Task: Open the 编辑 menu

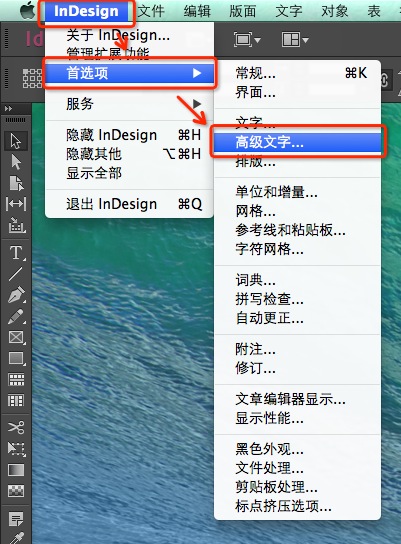Action: pyautogui.click(x=197, y=11)
